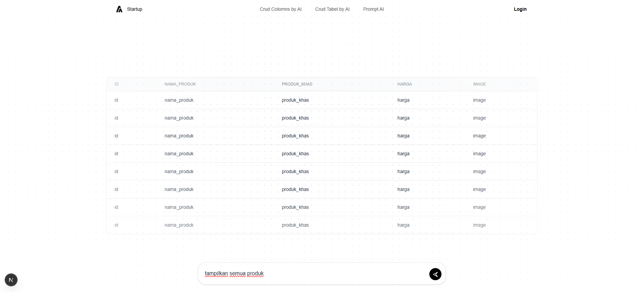Open Crud Colomns by AI page
Image resolution: width=644 pixels, height=292 pixels.
click(280, 9)
